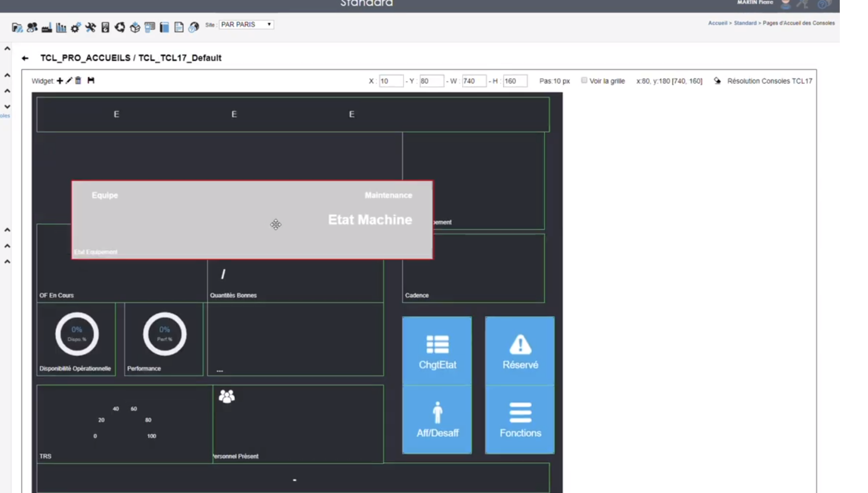This screenshot has width=868, height=493.
Task: Open the factory icon in the toolbar
Action: (47, 28)
